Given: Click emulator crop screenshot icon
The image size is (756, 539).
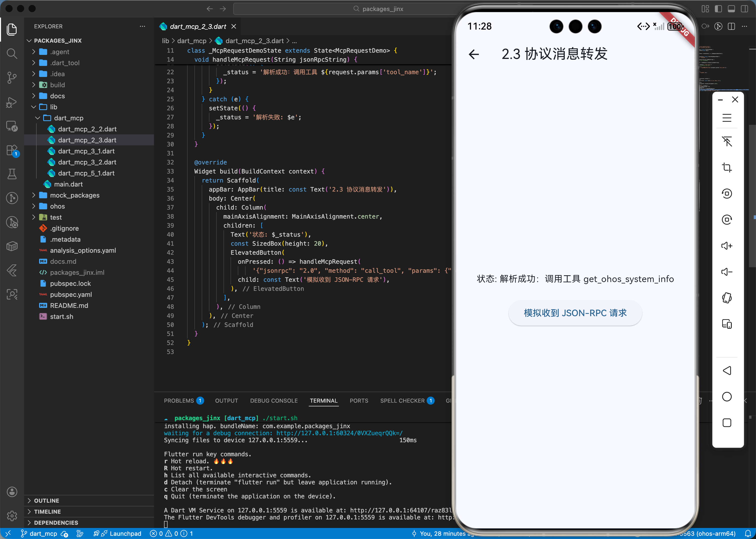Looking at the screenshot, I should tap(726, 167).
